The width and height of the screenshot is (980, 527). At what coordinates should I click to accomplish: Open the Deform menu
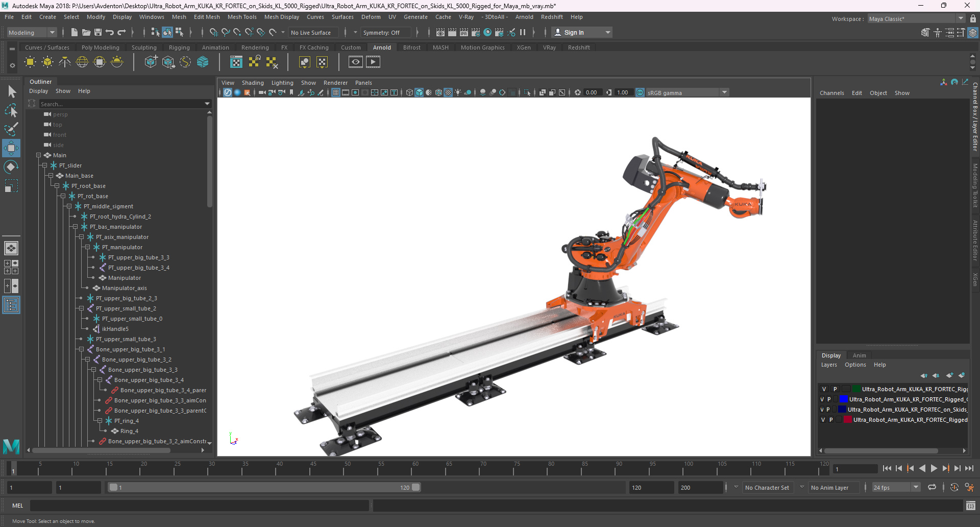371,17
